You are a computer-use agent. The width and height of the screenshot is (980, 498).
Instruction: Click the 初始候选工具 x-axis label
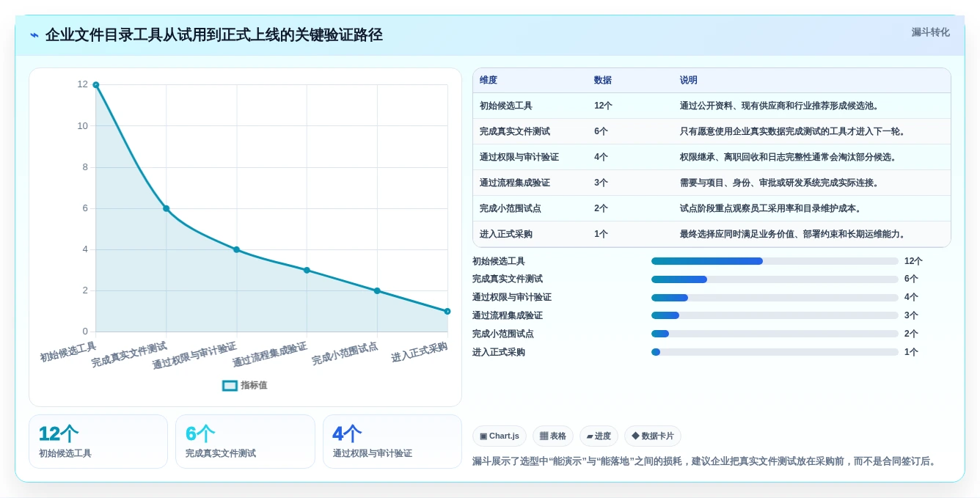[68, 352]
